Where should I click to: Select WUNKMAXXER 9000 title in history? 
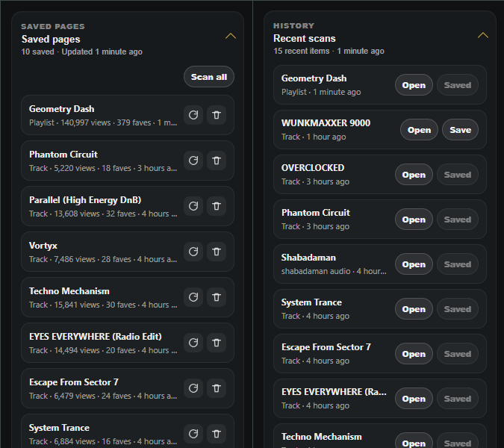[326, 123]
